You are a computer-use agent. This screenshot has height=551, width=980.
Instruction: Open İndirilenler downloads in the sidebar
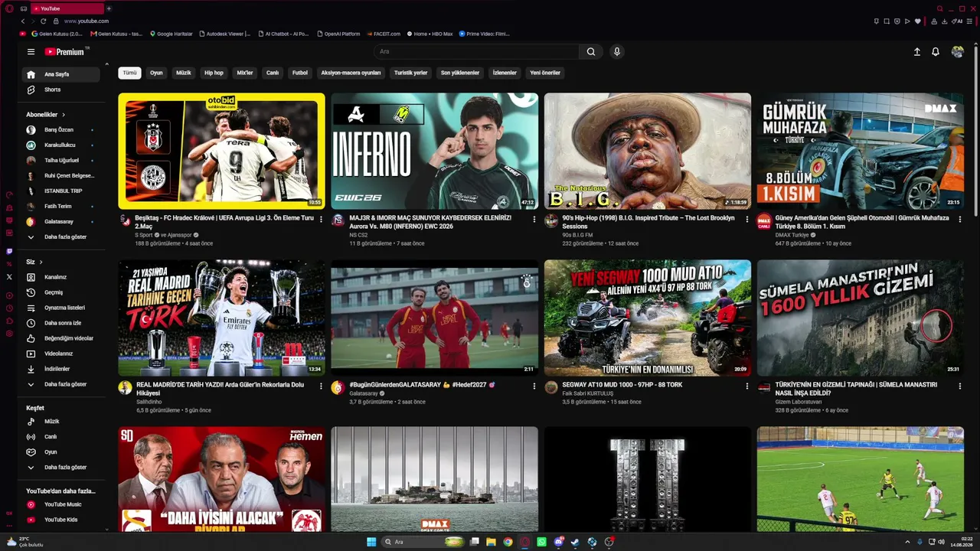pyautogui.click(x=61, y=369)
